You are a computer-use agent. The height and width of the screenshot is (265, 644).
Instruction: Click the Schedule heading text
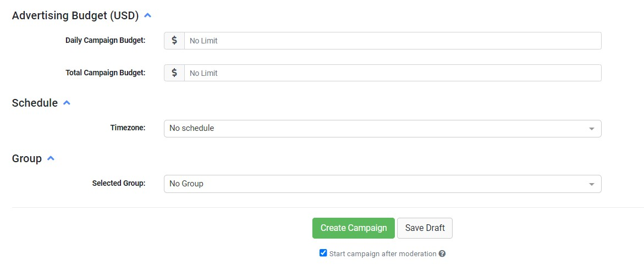coord(35,103)
